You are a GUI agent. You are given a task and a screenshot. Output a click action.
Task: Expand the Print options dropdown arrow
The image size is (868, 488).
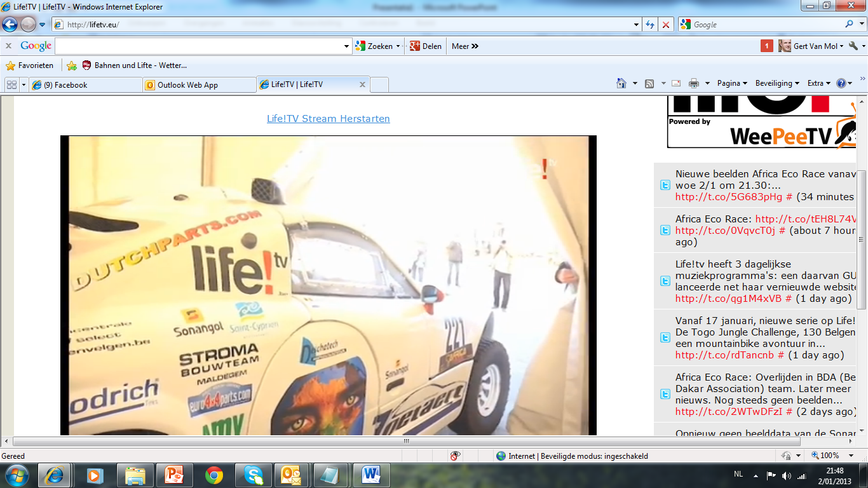(x=707, y=83)
